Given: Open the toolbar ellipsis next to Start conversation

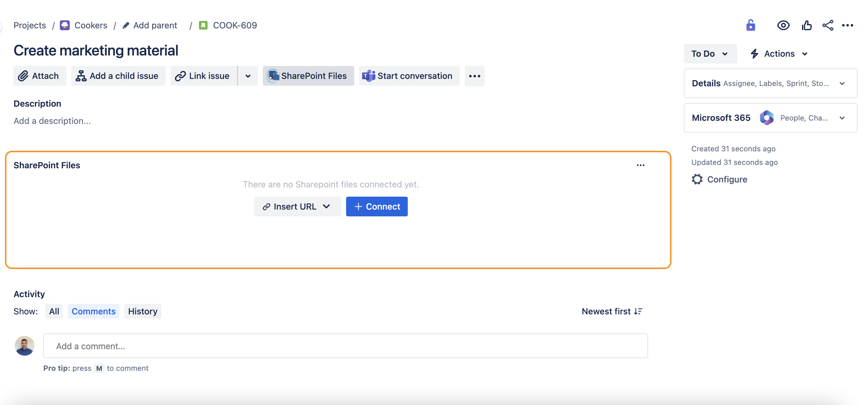Looking at the screenshot, I should click(x=474, y=76).
